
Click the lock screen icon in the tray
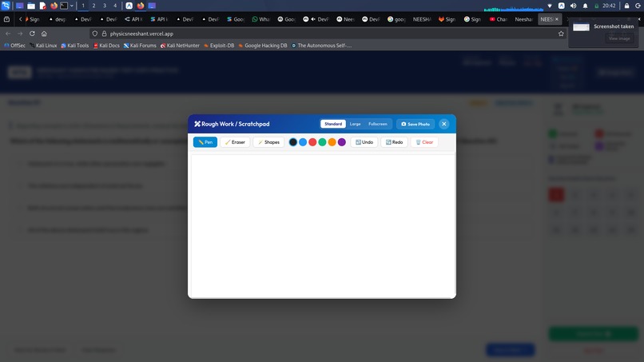[x=626, y=6]
